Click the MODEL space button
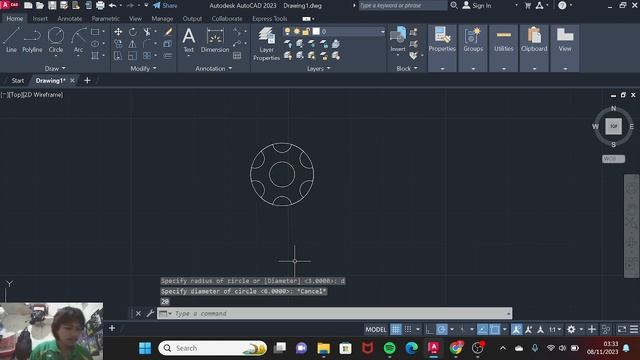 pos(376,329)
